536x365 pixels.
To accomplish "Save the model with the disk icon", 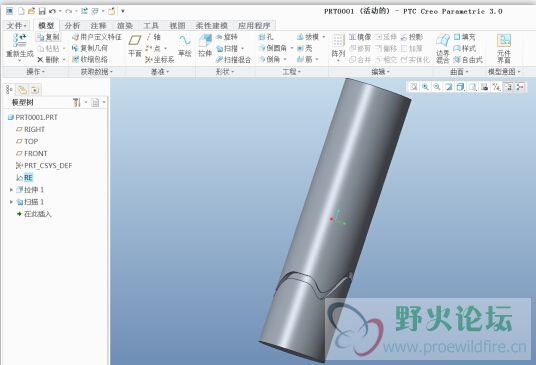I will pos(42,11).
